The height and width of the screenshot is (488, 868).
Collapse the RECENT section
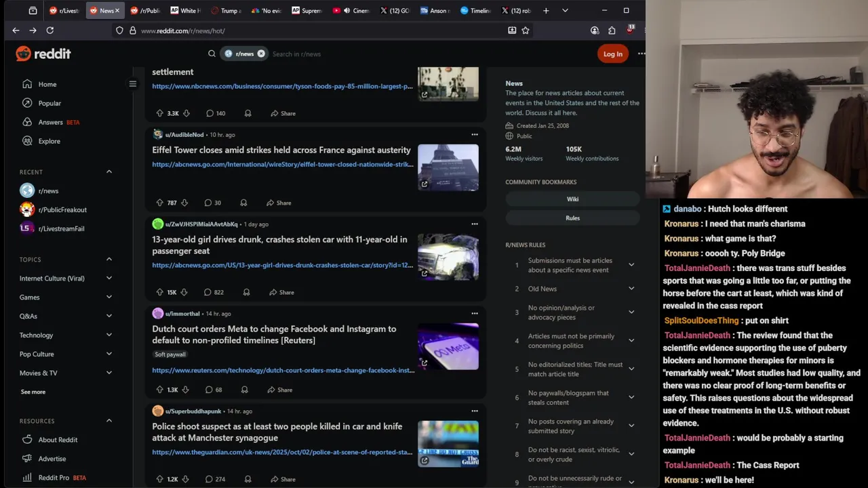pyautogui.click(x=109, y=171)
